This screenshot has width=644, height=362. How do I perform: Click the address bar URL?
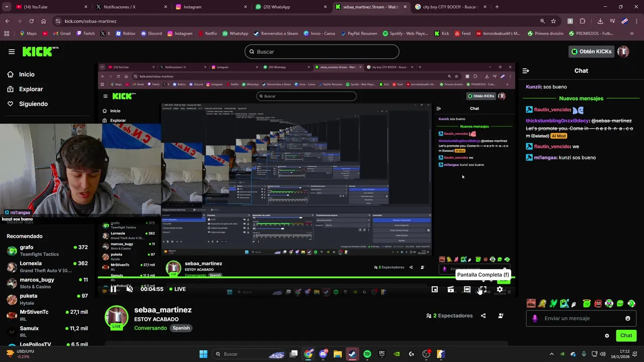click(x=91, y=21)
